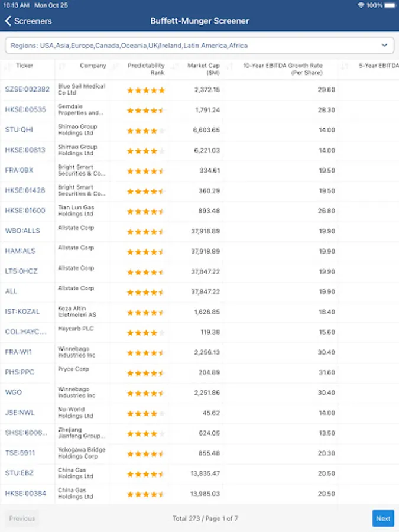Image resolution: width=399 pixels, height=532 pixels.
Task: Check the battery status icon
Action: 390,5
